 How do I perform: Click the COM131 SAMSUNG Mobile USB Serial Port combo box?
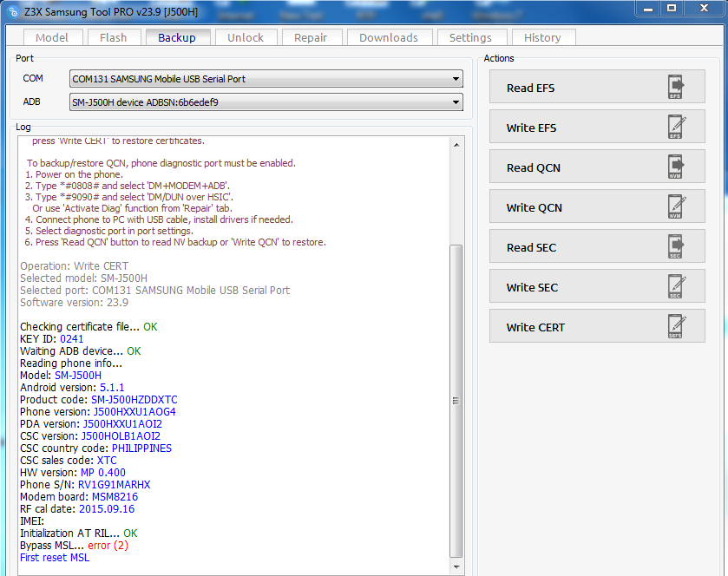[x=266, y=79]
